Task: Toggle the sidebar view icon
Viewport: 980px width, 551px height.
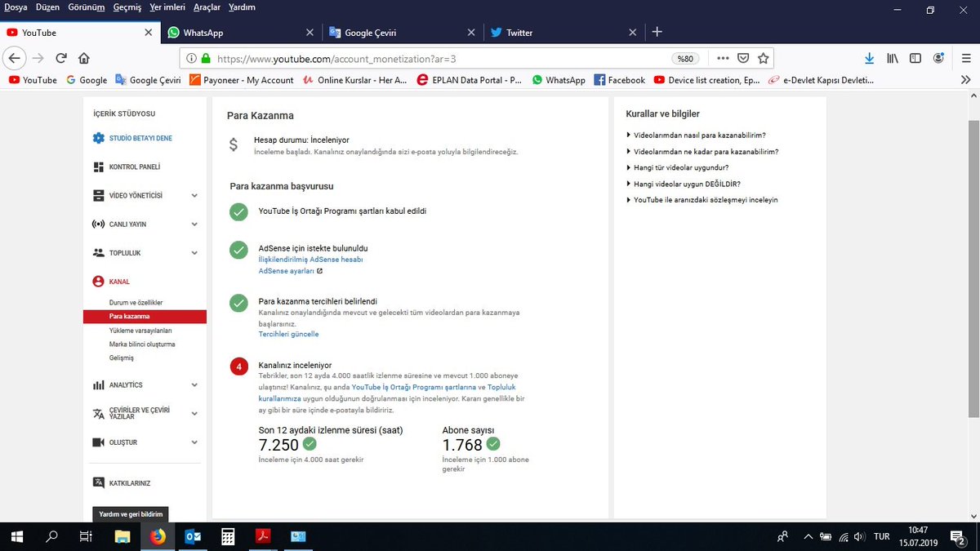Action: click(915, 58)
